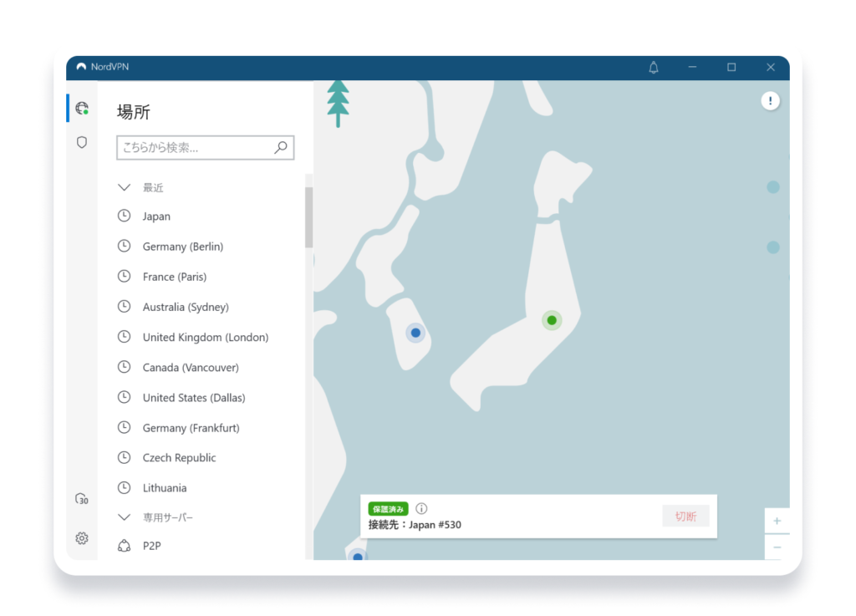Select P2P specialty servers entry
Viewport: 856px width, 616px height.
pos(152,546)
